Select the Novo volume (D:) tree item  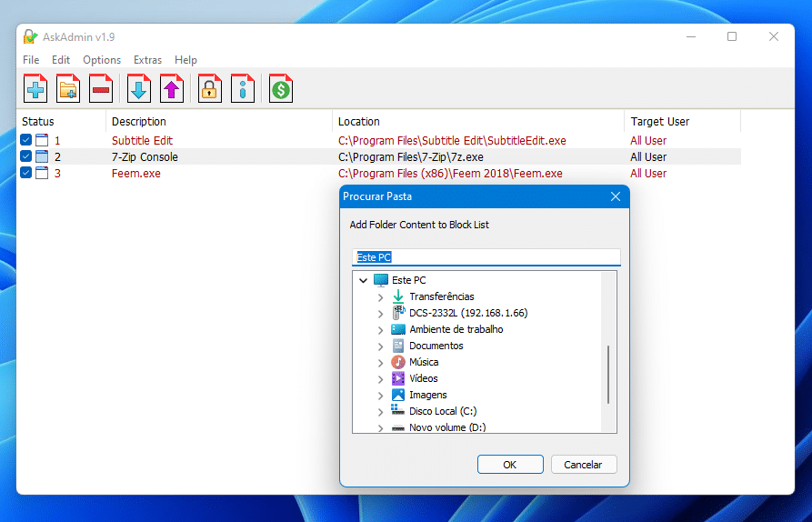pyautogui.click(x=447, y=427)
